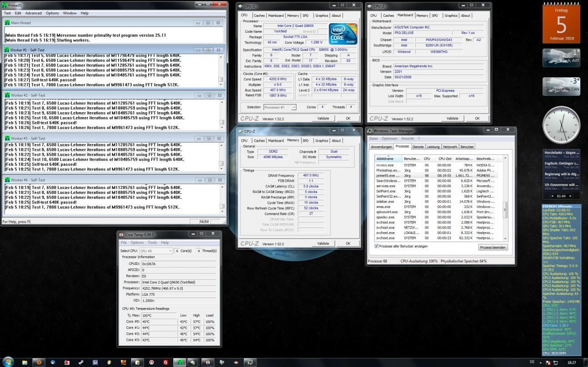Screen dimensions: 588x367
Task: Click the 18:27 taskbar clock
Action: tap(571, 362)
